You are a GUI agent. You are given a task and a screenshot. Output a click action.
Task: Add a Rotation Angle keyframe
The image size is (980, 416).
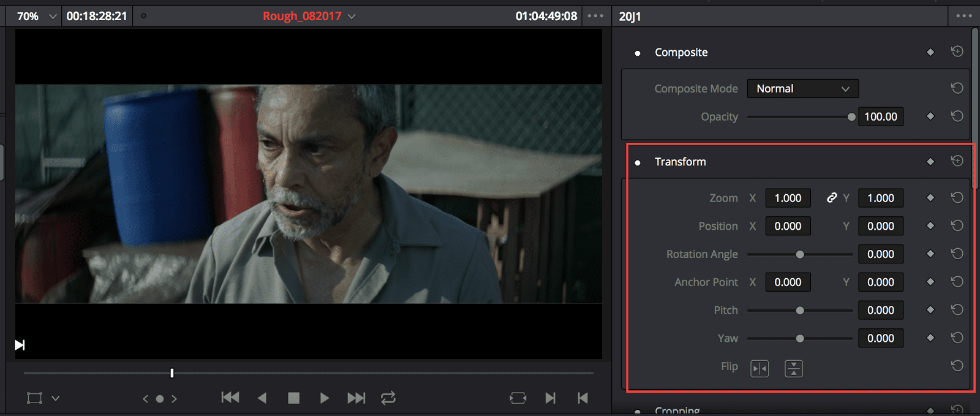point(930,254)
